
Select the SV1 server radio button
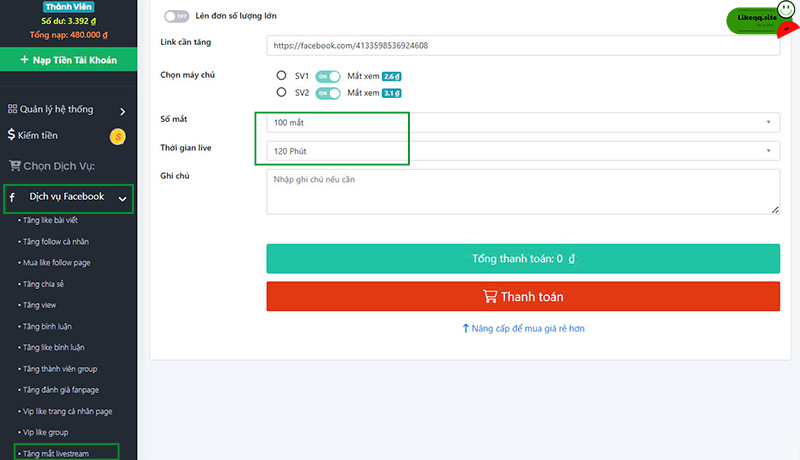pyautogui.click(x=281, y=75)
